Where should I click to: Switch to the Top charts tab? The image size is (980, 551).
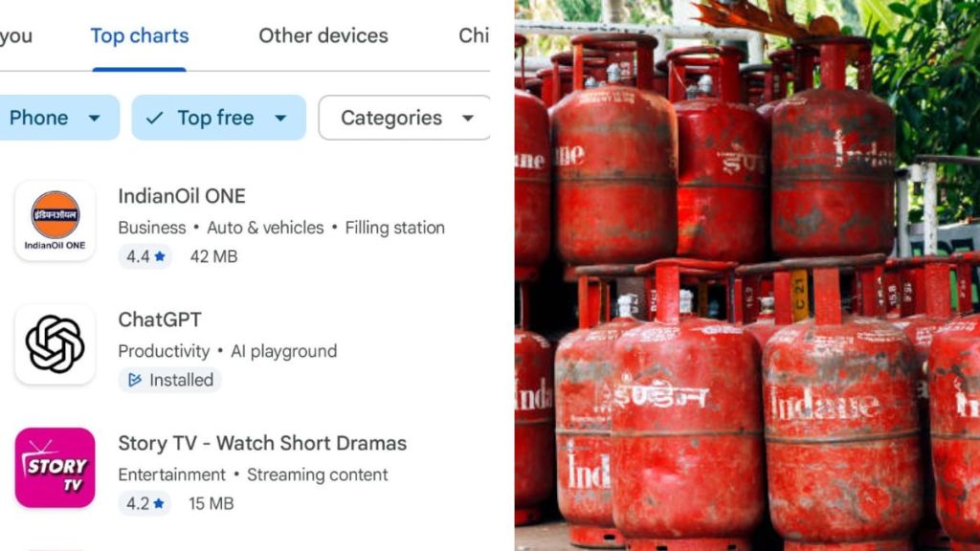pyautogui.click(x=140, y=35)
